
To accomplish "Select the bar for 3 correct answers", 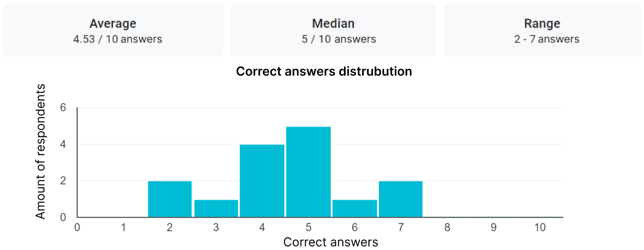I will coord(216,208).
